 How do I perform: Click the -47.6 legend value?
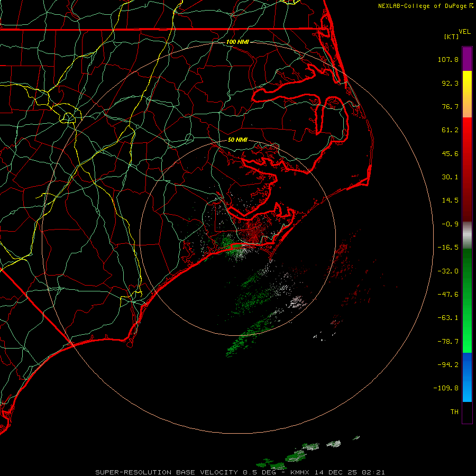[448, 295]
